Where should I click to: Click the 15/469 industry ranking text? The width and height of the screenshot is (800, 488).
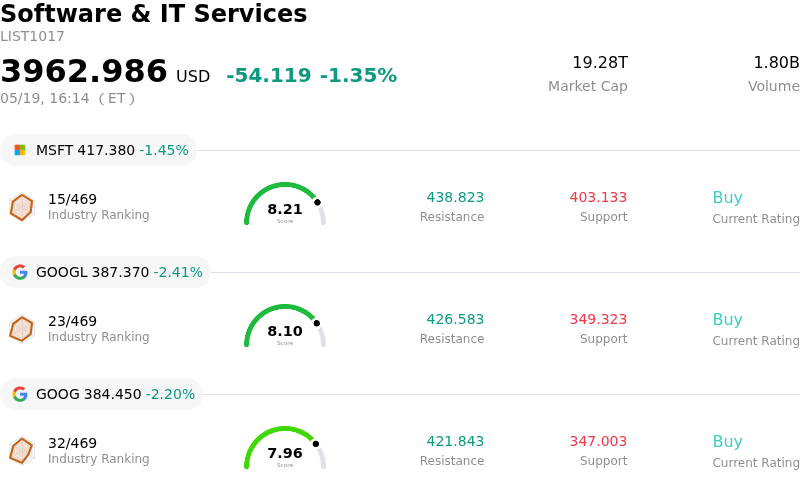point(72,199)
